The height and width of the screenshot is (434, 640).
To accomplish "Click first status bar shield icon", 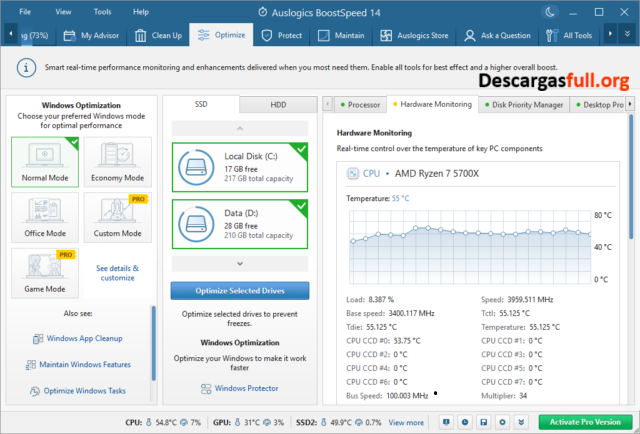I will click(x=446, y=422).
